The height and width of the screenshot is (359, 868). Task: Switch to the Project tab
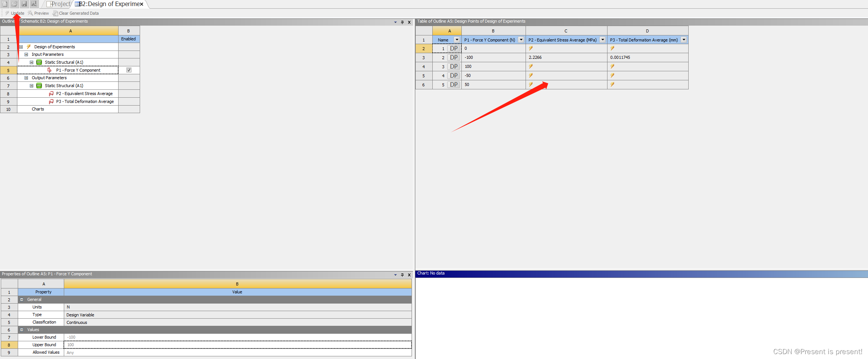[60, 4]
